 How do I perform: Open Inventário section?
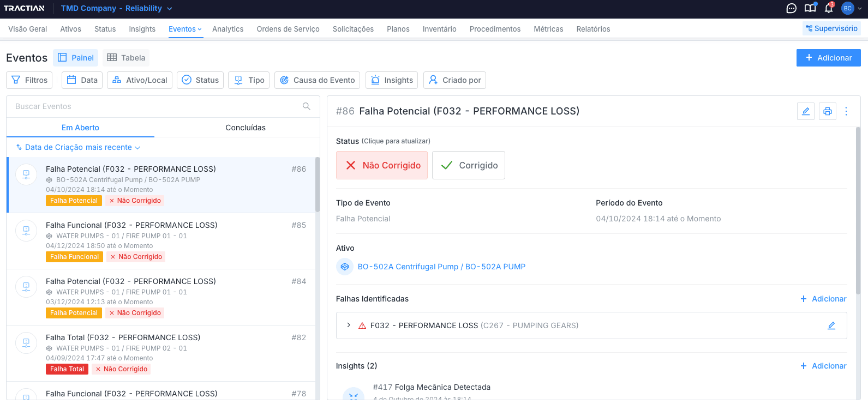pos(439,29)
